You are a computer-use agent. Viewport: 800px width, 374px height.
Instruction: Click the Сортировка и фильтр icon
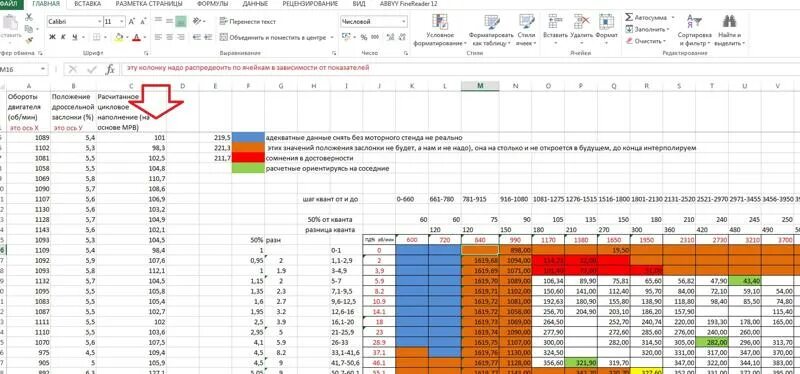tap(694, 21)
